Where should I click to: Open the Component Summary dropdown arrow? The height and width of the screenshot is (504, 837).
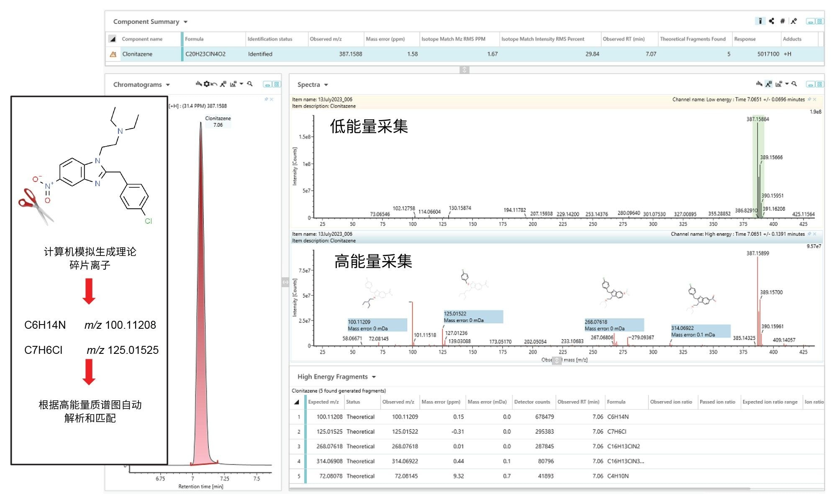[x=185, y=22]
